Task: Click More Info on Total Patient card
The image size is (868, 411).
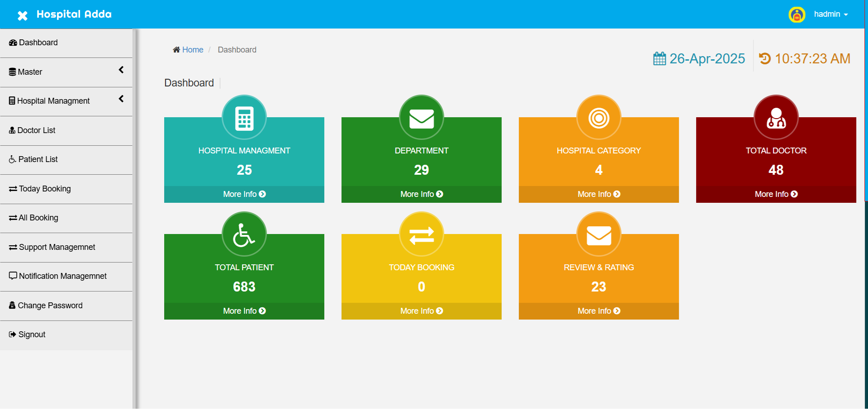Action: [x=244, y=311]
